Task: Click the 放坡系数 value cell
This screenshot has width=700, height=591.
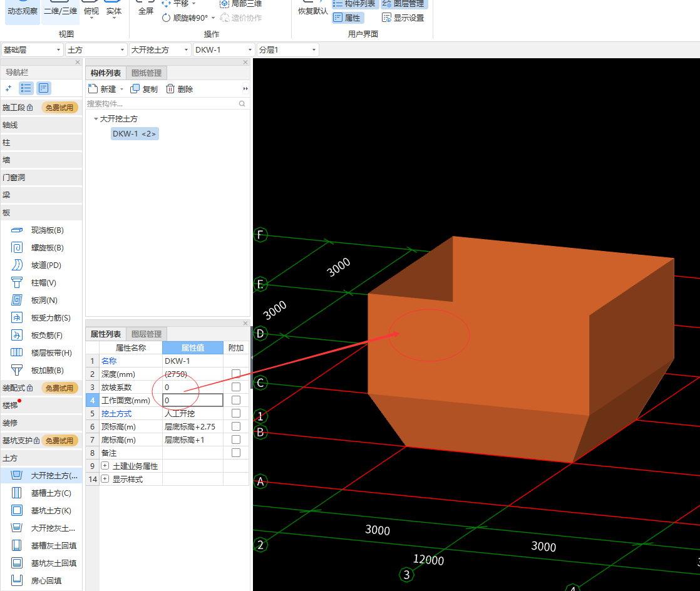Action: pyautogui.click(x=193, y=387)
